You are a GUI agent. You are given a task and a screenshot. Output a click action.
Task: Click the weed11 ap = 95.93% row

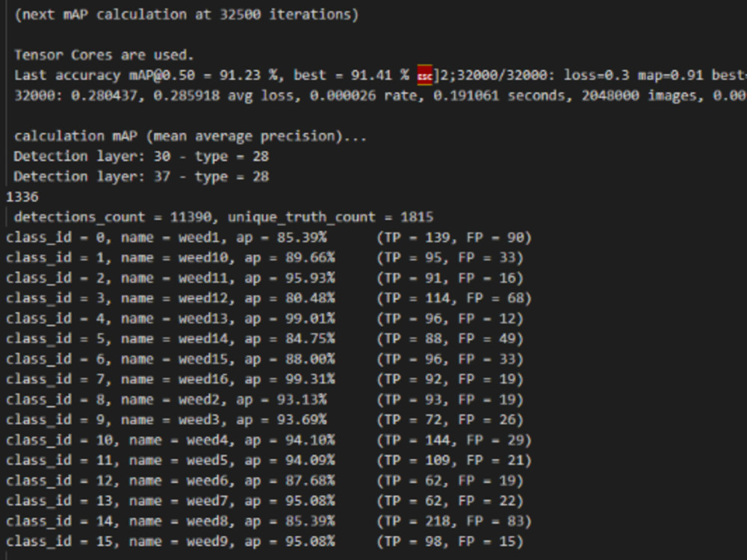[264, 278]
